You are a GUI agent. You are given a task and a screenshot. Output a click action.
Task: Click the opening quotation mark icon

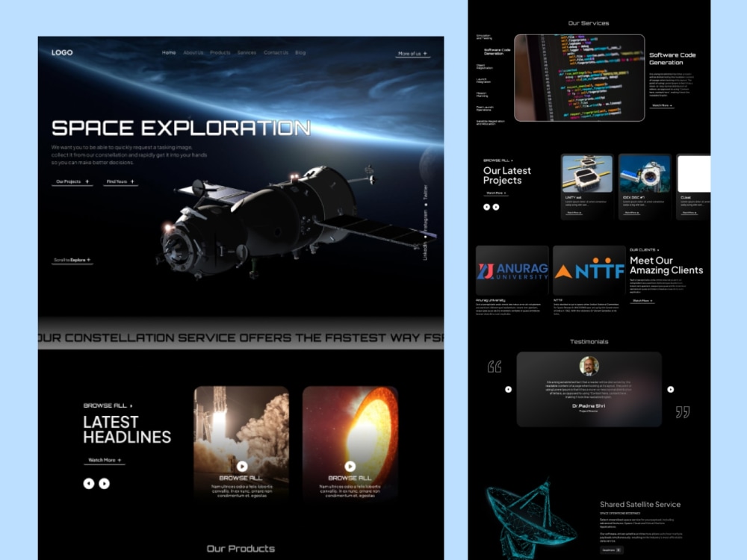coord(495,367)
